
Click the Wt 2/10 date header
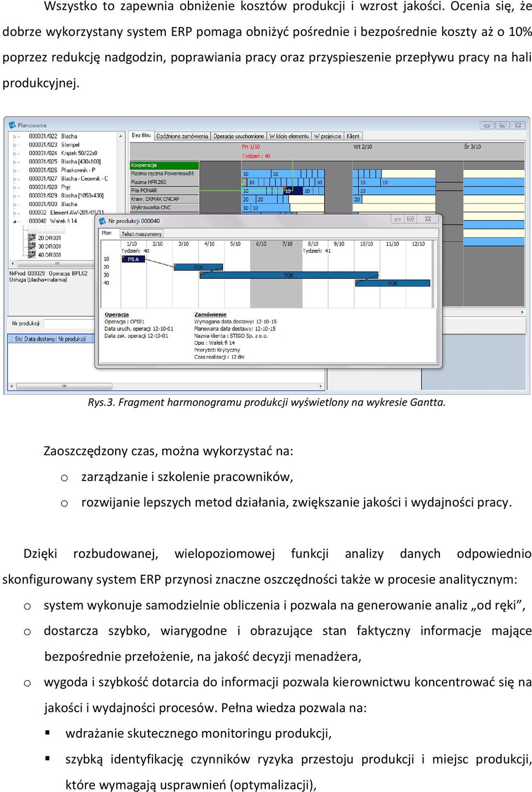coord(363,147)
